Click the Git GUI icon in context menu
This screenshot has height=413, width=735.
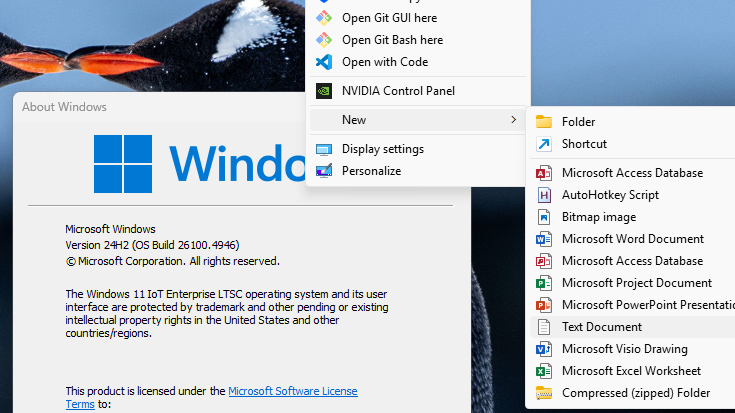[324, 18]
